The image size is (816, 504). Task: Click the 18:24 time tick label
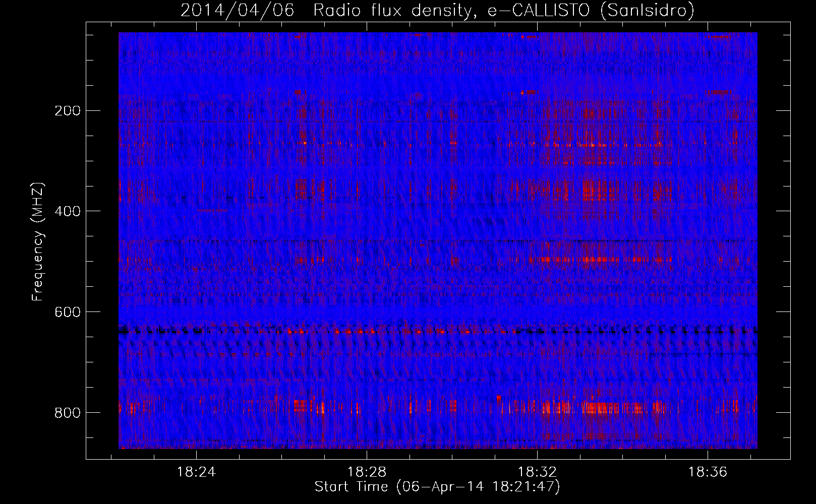tap(196, 472)
